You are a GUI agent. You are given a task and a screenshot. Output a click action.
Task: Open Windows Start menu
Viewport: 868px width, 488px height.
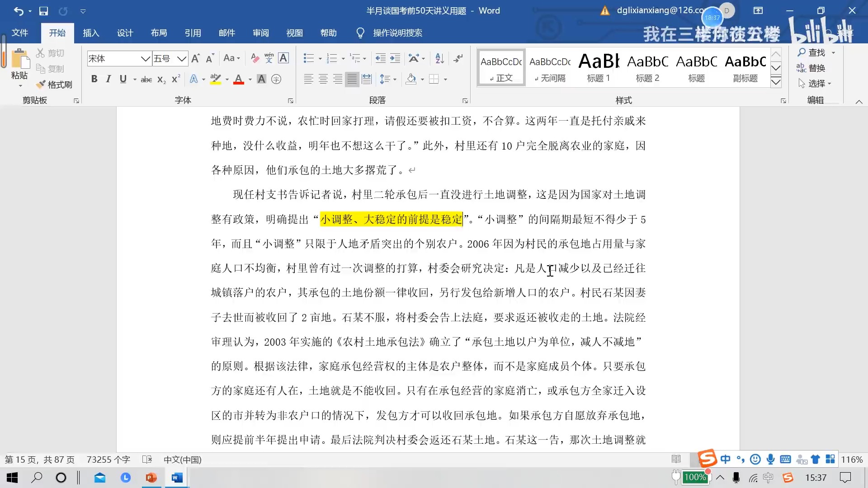12,478
